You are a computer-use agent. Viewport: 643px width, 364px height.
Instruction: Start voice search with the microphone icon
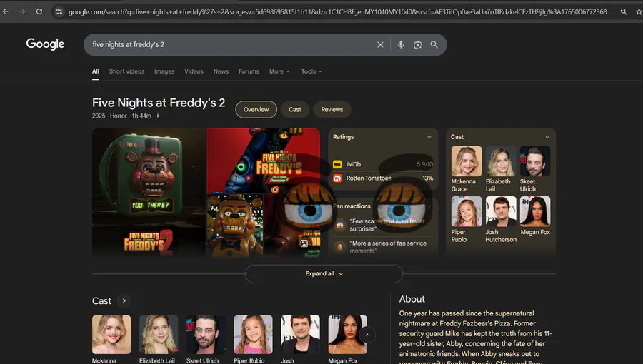[x=401, y=45]
